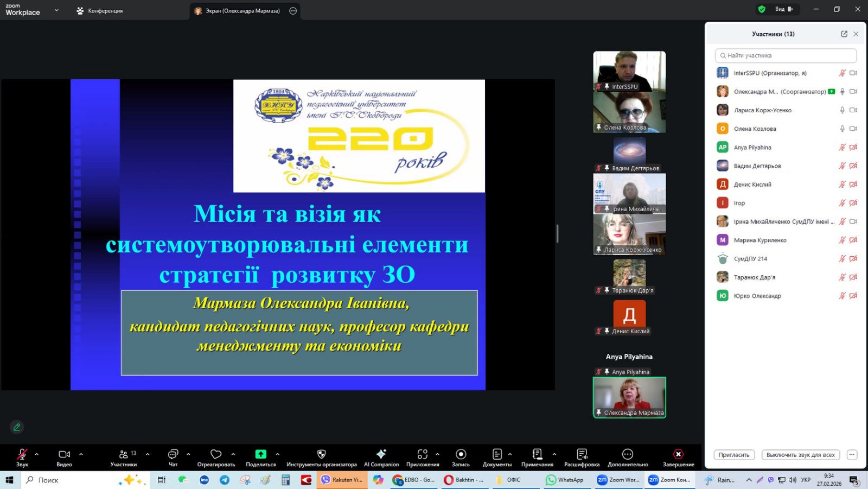Open AI Companion sparkle icon
This screenshot has height=489, width=868.
[x=381, y=454]
